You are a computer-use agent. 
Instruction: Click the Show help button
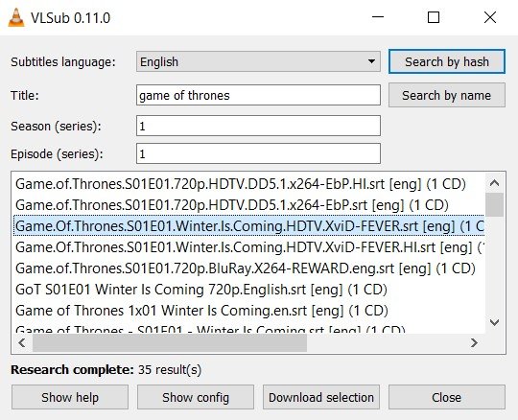(x=70, y=397)
